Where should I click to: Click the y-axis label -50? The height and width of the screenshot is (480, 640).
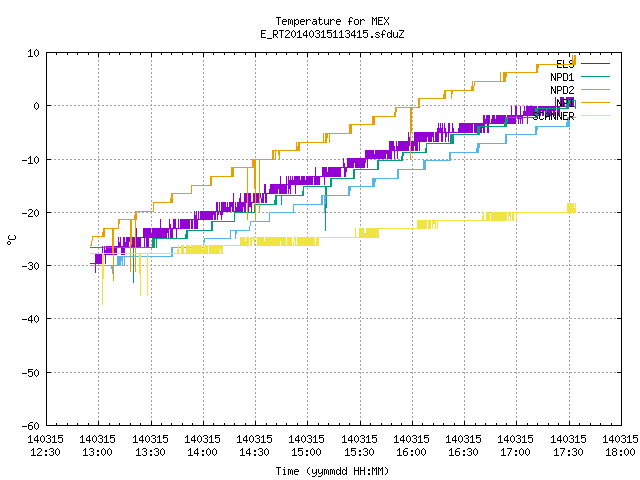[x=31, y=373]
